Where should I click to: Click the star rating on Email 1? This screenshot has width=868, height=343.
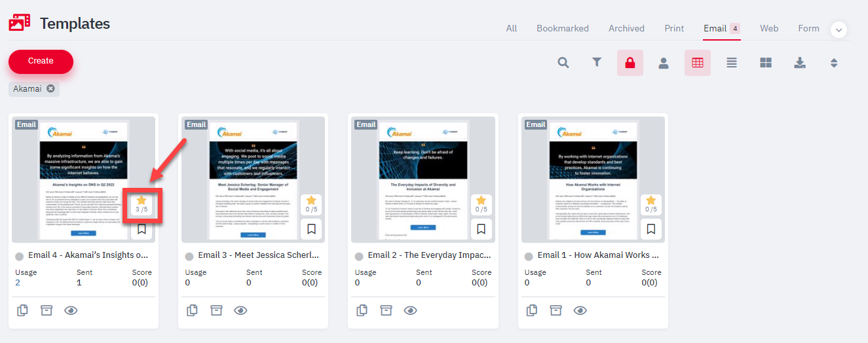[x=651, y=205]
